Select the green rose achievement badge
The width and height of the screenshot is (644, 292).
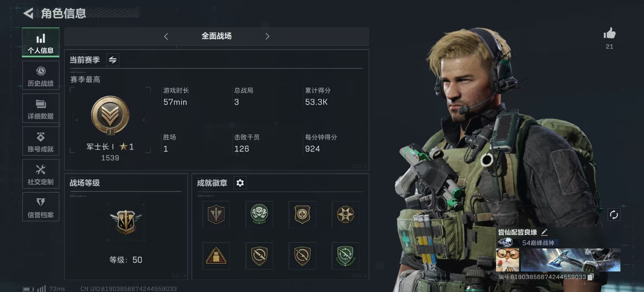259,214
